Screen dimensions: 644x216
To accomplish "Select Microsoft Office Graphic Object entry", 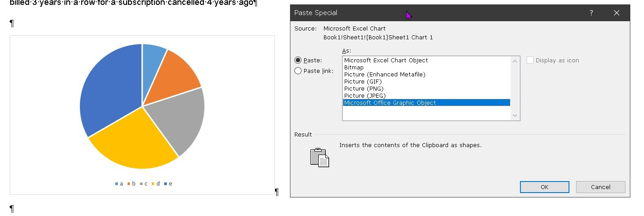I will point(390,103).
